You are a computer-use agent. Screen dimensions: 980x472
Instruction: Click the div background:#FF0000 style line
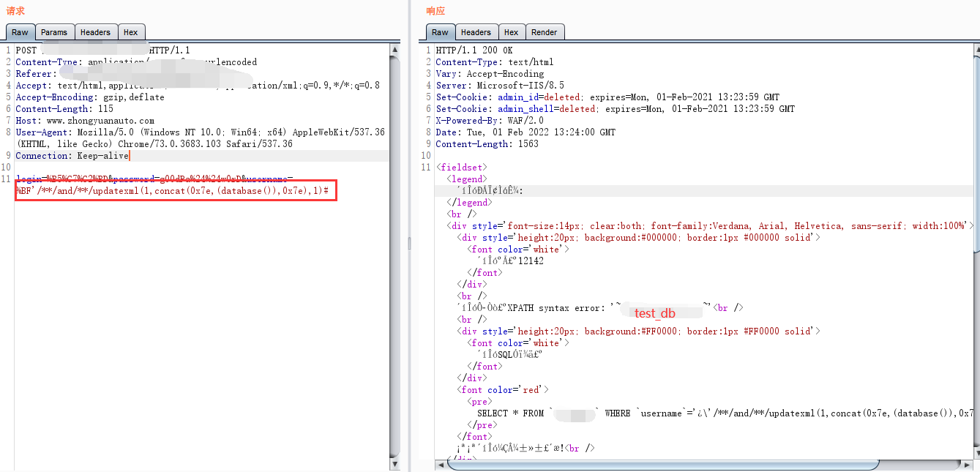click(638, 331)
